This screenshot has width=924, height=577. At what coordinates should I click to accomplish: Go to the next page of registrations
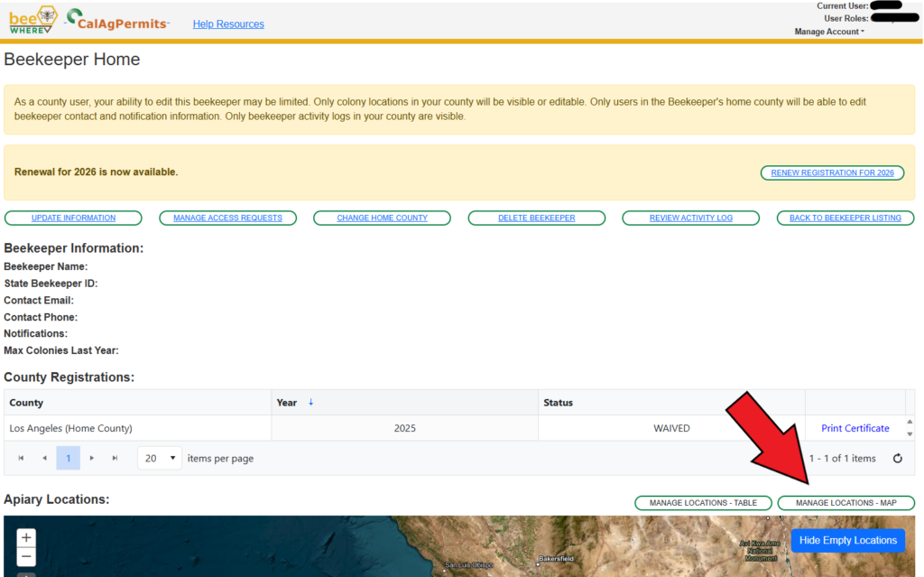pyautogui.click(x=91, y=458)
